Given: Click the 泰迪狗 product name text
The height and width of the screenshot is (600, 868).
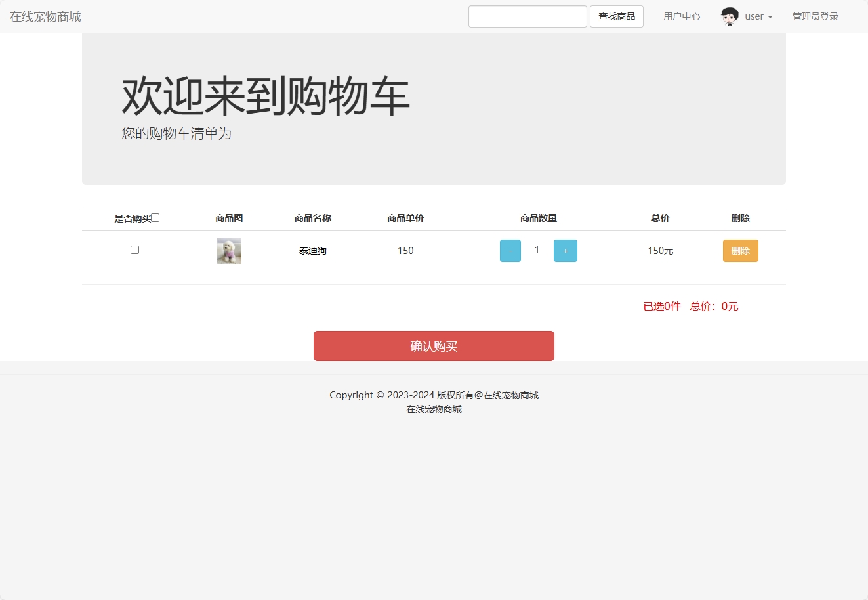Looking at the screenshot, I should pyautogui.click(x=312, y=250).
